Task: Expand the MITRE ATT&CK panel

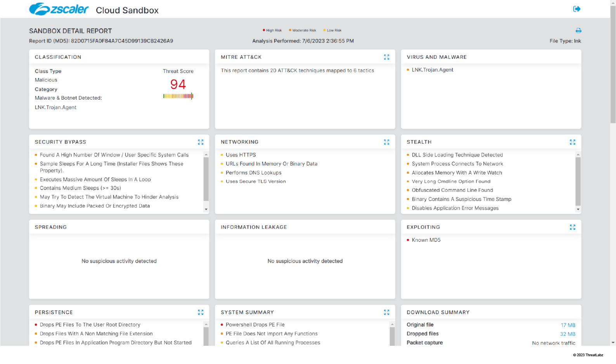Action: point(386,57)
